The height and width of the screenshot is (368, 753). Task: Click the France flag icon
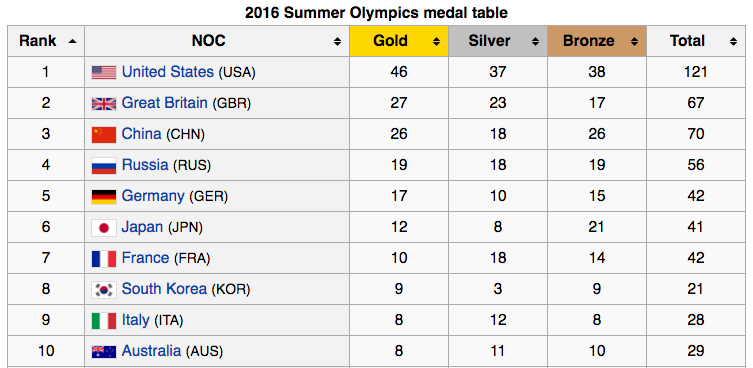[104, 259]
